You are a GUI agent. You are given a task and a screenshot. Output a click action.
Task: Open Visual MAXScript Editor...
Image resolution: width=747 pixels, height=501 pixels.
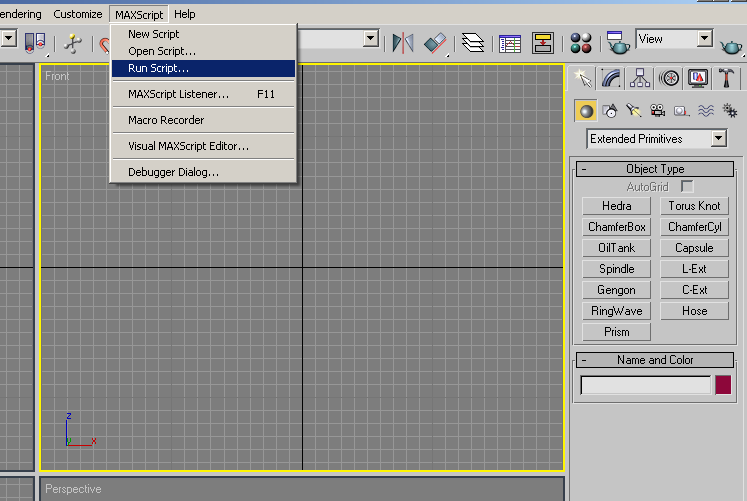203,146
